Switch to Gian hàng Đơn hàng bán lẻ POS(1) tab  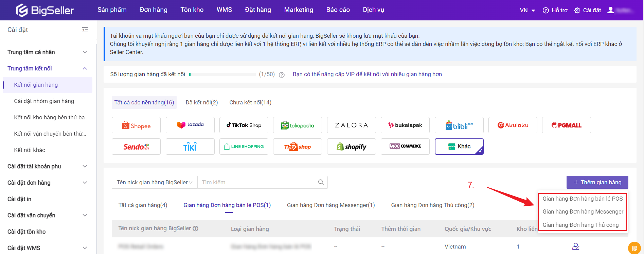[227, 205]
